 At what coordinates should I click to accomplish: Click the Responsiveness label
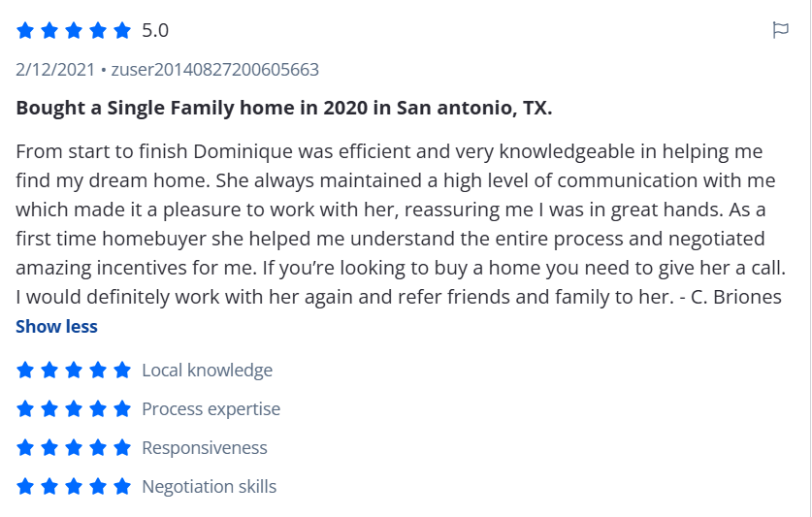click(x=204, y=448)
